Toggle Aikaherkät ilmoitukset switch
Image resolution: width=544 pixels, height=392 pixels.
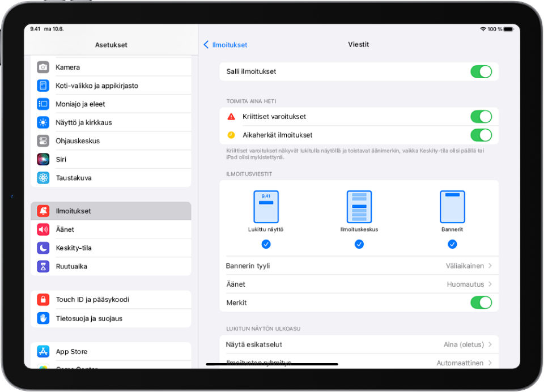tap(481, 135)
